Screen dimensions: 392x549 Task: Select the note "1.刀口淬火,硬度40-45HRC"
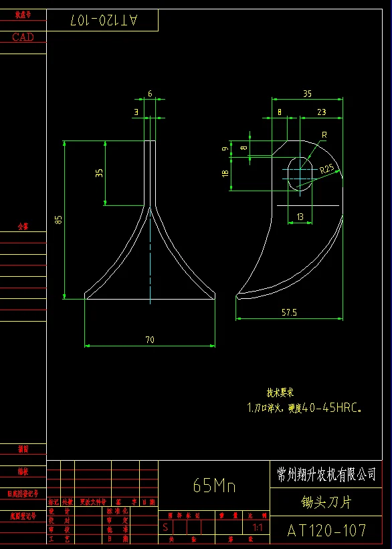click(304, 408)
